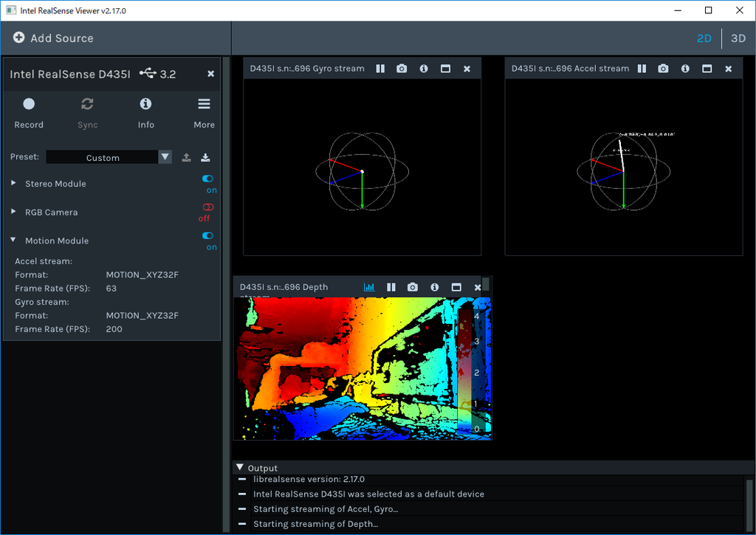Close the Depth stream view
The height and width of the screenshot is (535, 756).
pos(478,287)
